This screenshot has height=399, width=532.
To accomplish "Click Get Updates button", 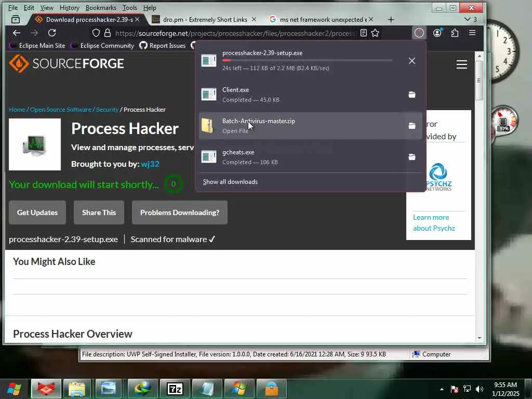I will click(37, 212).
